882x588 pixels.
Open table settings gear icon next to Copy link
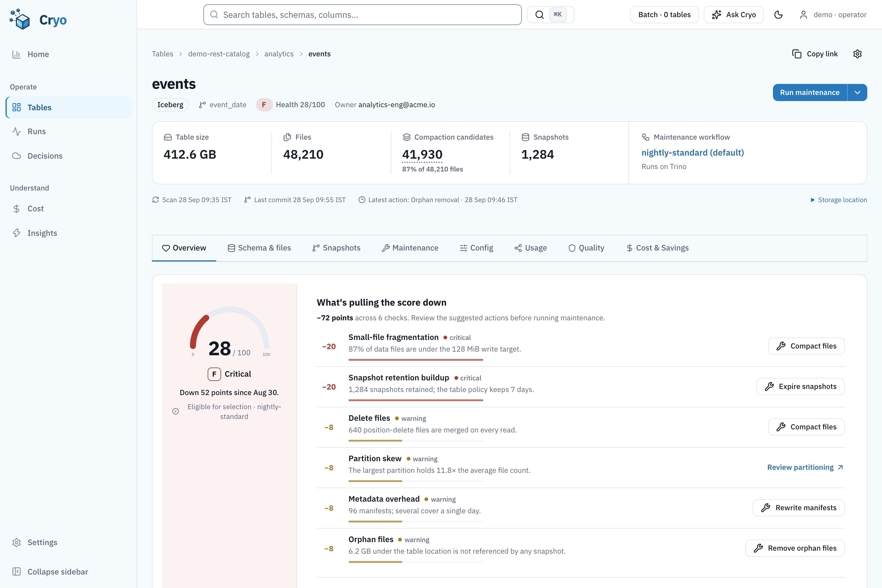click(x=857, y=54)
